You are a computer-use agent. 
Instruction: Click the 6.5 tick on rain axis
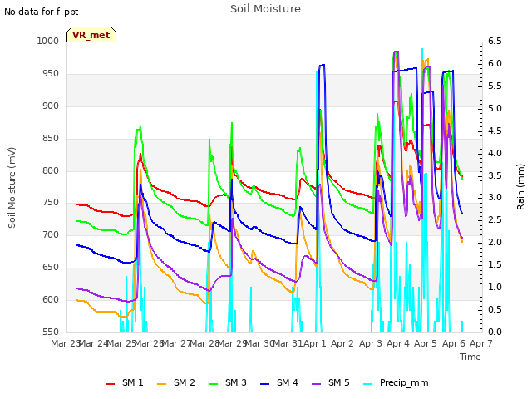coord(495,41)
